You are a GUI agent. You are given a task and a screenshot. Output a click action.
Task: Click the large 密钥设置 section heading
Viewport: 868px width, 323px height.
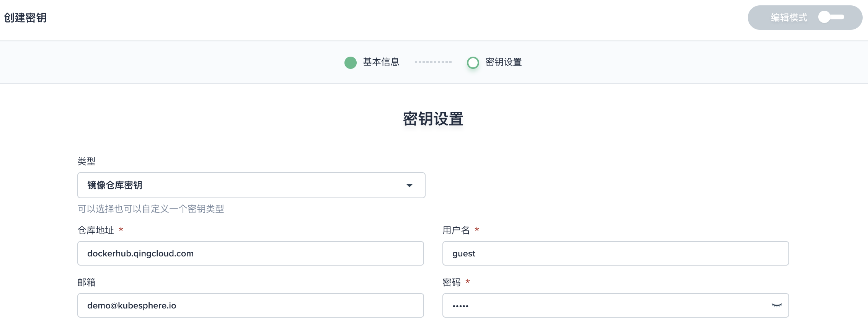pyautogui.click(x=433, y=119)
